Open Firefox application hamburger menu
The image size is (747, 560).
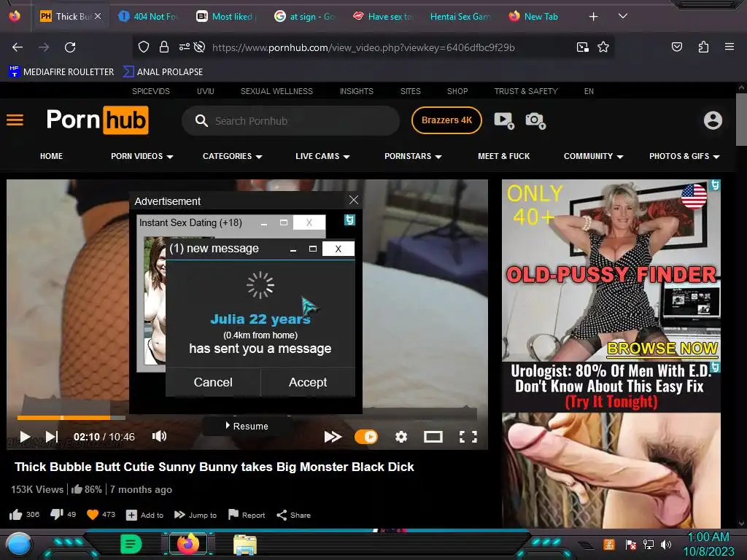[x=729, y=47]
